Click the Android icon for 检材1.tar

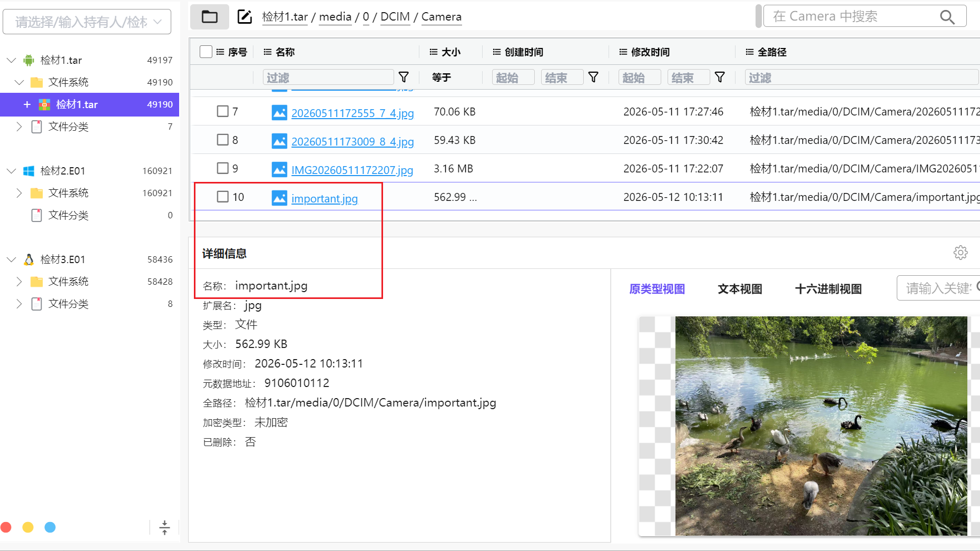(29, 60)
